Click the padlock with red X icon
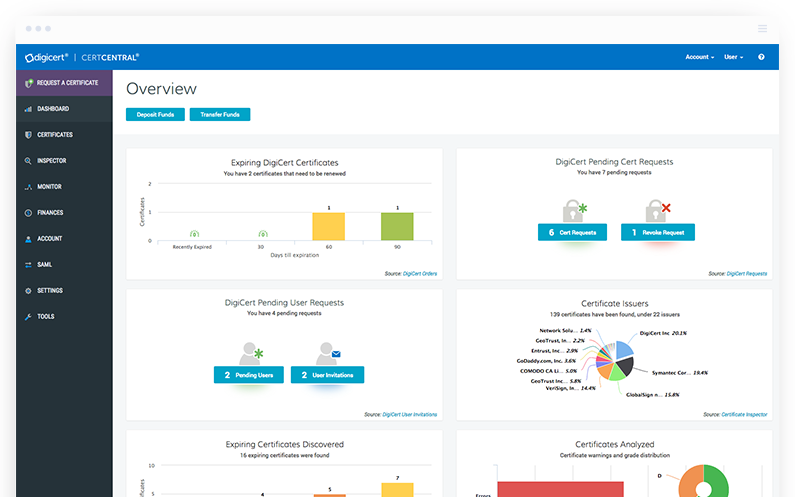The image size is (795, 497). [657, 210]
